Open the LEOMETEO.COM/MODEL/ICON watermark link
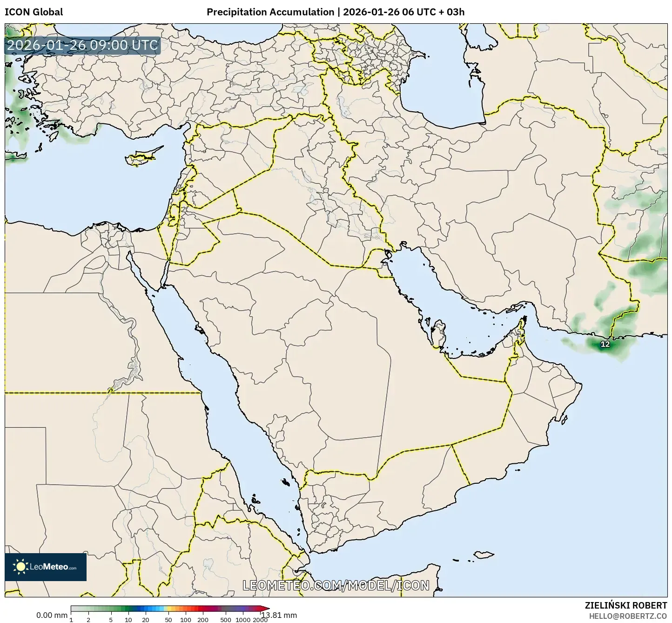This screenshot has width=672, height=623. click(x=336, y=585)
